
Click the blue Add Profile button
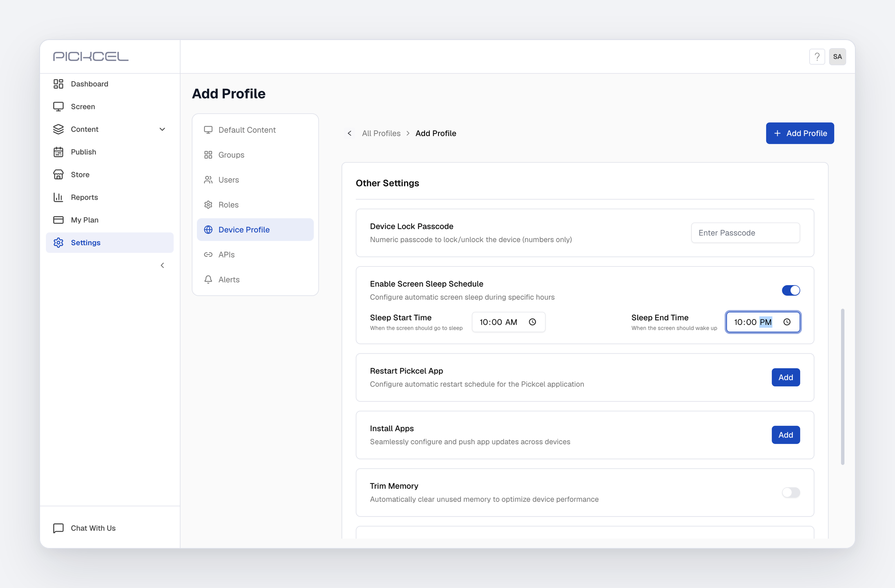click(800, 133)
